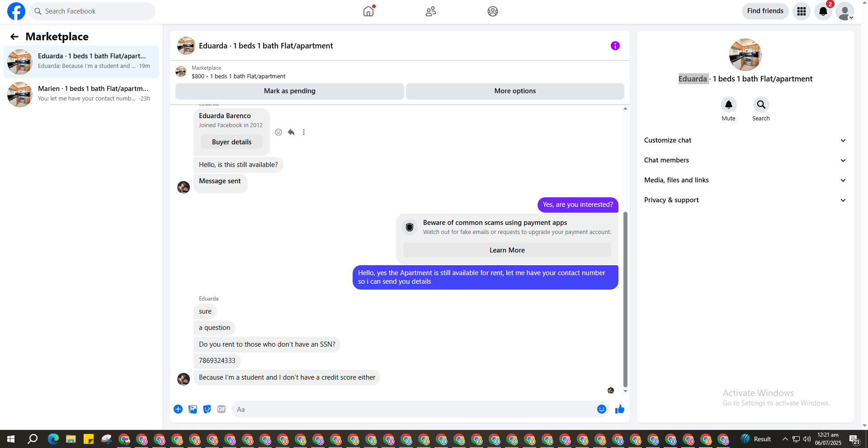Expand Chat members section
The image size is (868, 448).
point(745,160)
